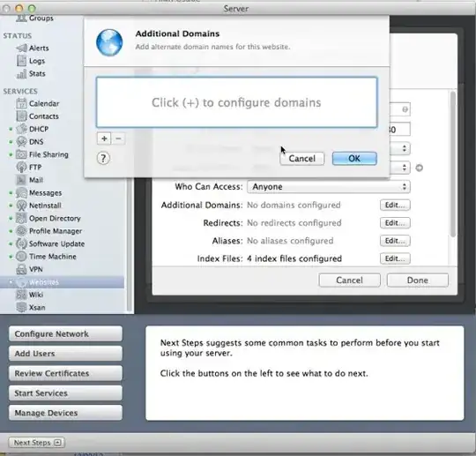
Task: Select the NetInstall service icon
Action: point(21,206)
